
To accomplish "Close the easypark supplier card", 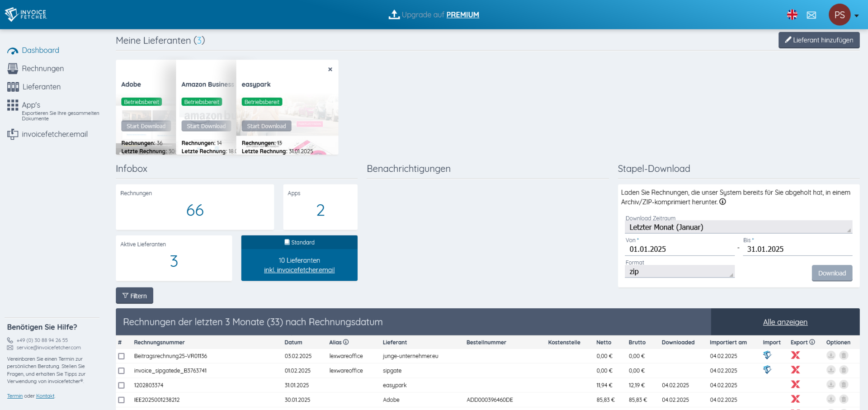I will 330,69.
